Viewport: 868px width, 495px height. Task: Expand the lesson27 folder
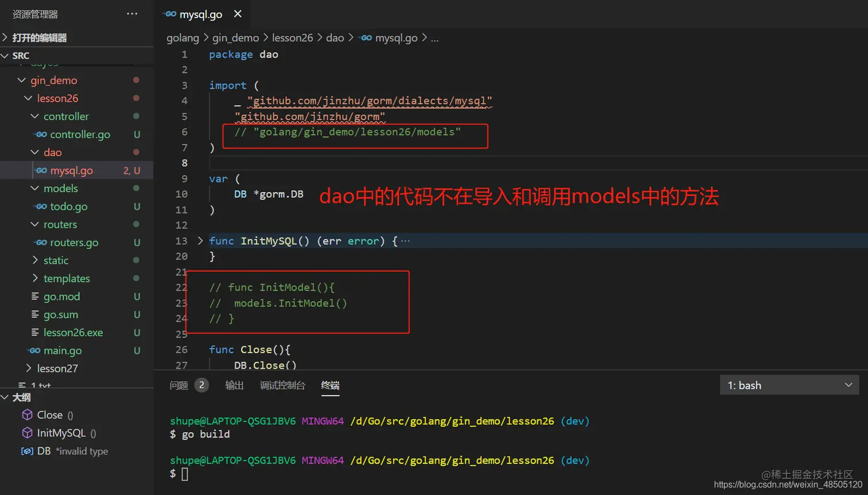[29, 368]
